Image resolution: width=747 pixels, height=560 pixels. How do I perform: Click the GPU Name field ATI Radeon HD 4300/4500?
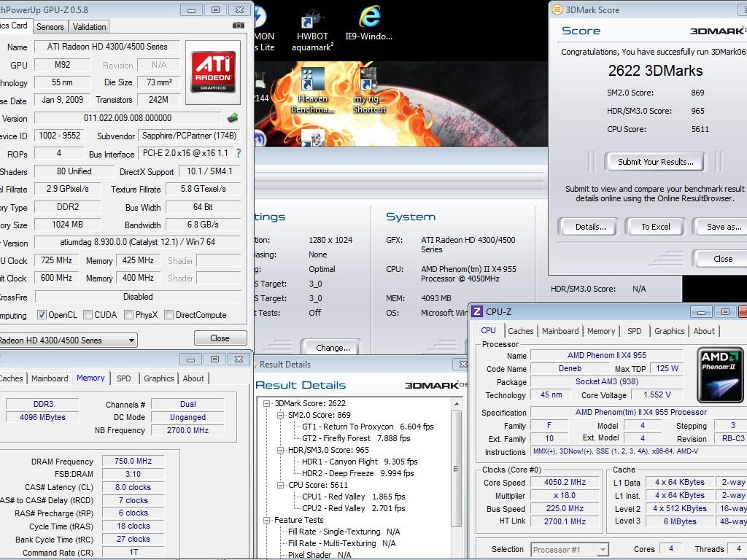[x=107, y=47]
